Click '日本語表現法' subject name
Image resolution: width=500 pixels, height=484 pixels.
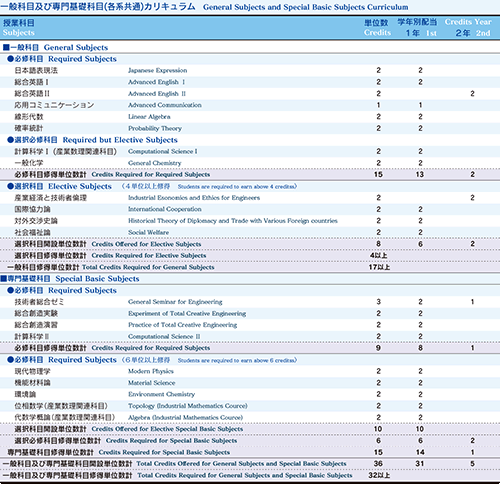pos(36,70)
